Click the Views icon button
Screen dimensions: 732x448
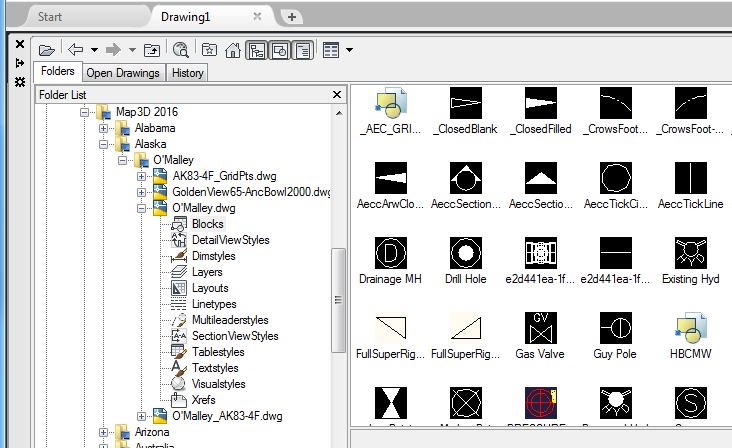[x=331, y=50]
